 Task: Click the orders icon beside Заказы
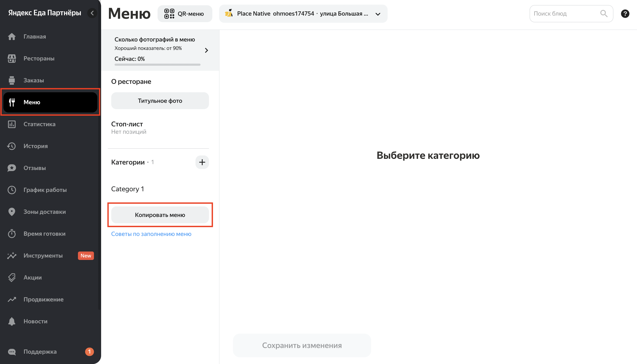point(12,80)
